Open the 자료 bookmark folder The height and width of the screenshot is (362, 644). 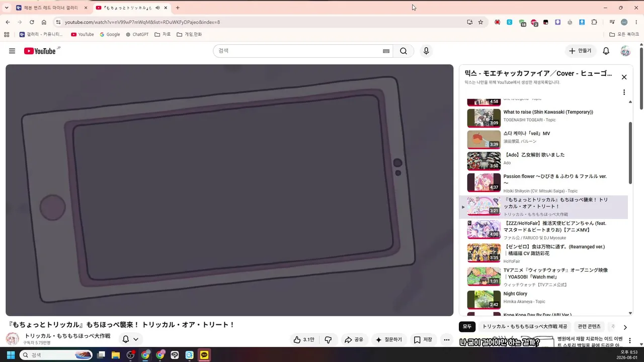tap(163, 35)
